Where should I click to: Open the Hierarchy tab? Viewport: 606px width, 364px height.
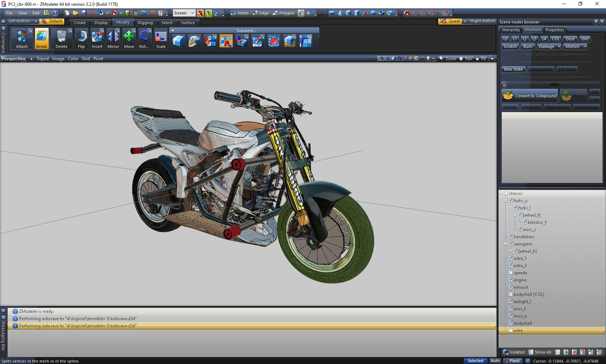(511, 30)
